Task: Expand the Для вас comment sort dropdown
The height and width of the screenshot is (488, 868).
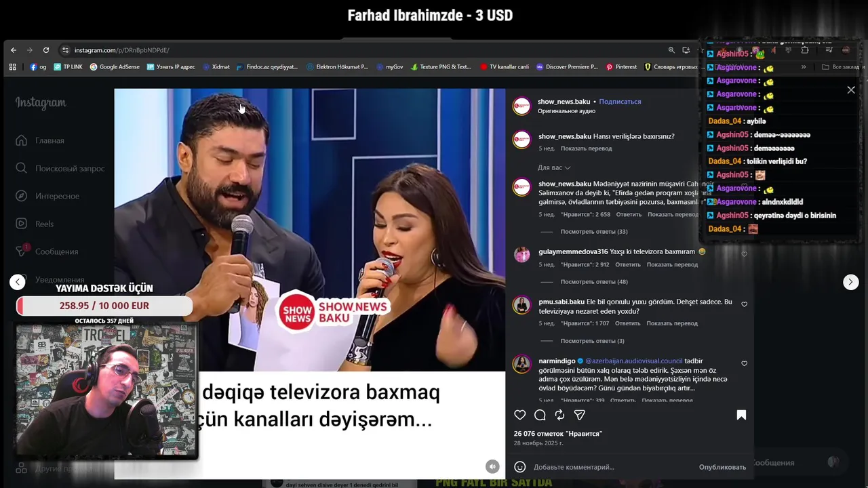Action: pyautogui.click(x=554, y=167)
